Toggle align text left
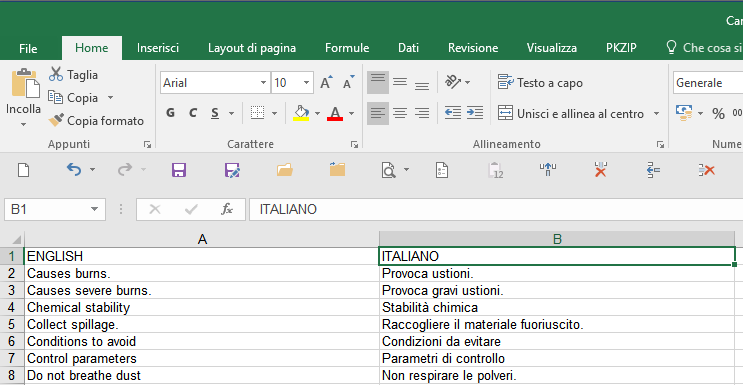 click(x=378, y=113)
